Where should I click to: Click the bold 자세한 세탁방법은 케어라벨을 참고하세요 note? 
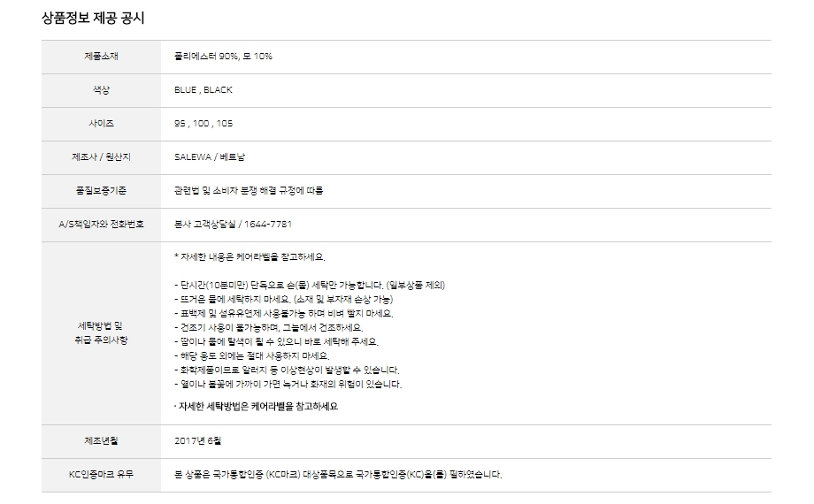click(x=257, y=407)
